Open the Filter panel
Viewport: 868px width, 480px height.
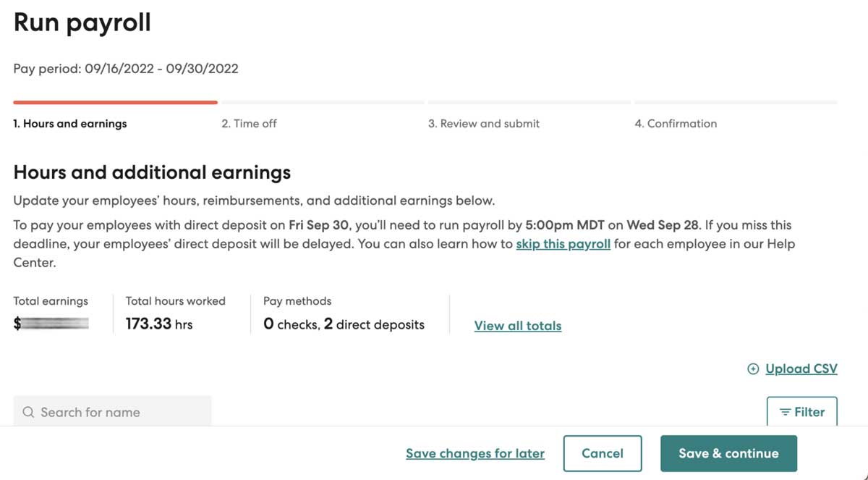tap(802, 411)
